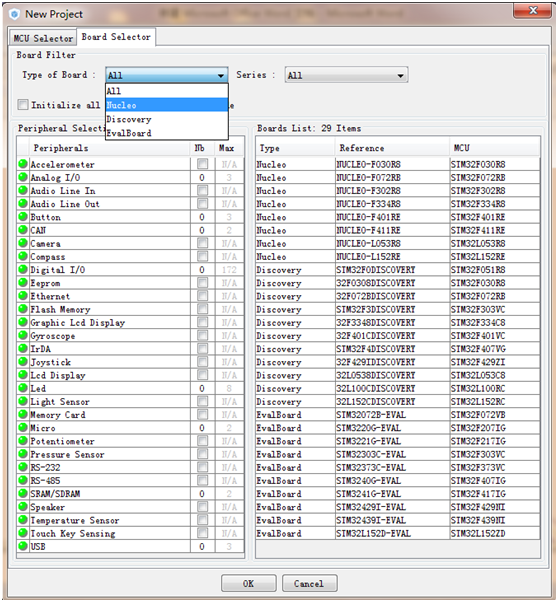Sort boards by the Reference column header

coord(392,148)
